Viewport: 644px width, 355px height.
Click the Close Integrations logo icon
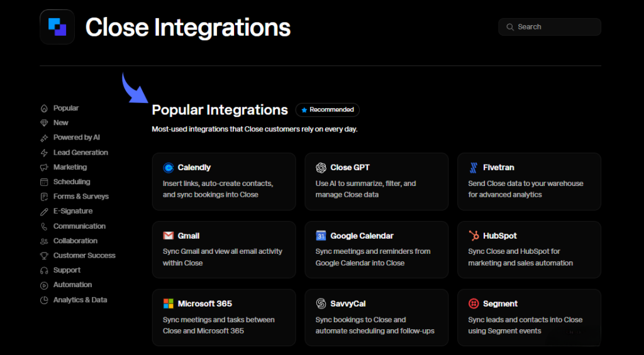pos(57,27)
